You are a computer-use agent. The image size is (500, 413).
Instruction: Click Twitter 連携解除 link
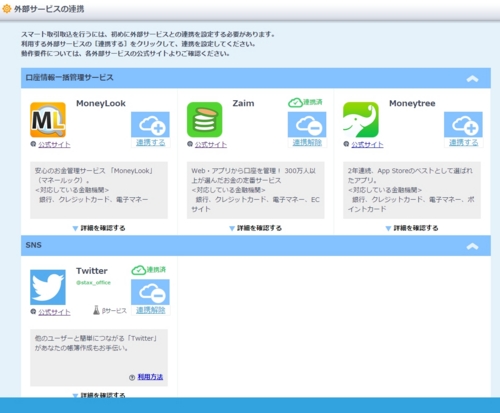coord(151,310)
